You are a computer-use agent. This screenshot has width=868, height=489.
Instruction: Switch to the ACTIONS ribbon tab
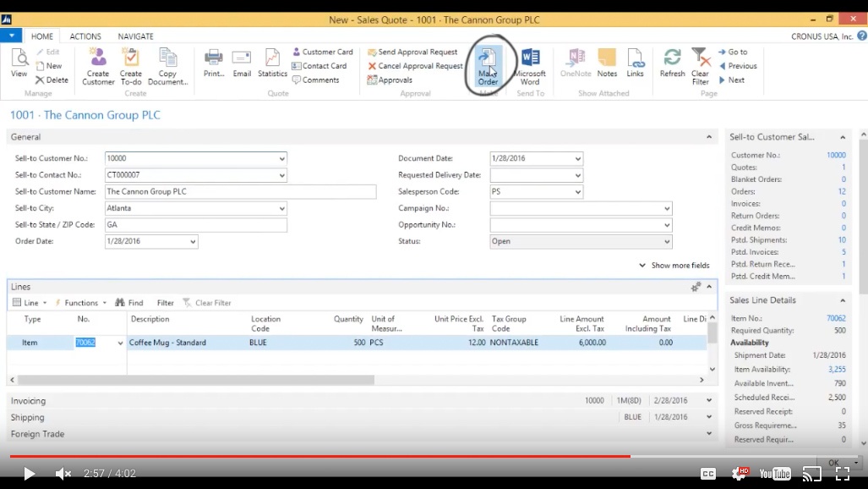point(85,36)
